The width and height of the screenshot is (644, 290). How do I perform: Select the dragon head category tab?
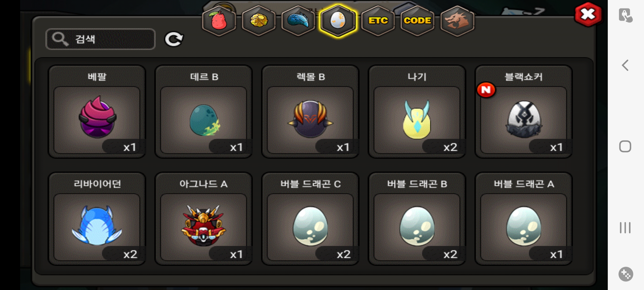click(457, 21)
